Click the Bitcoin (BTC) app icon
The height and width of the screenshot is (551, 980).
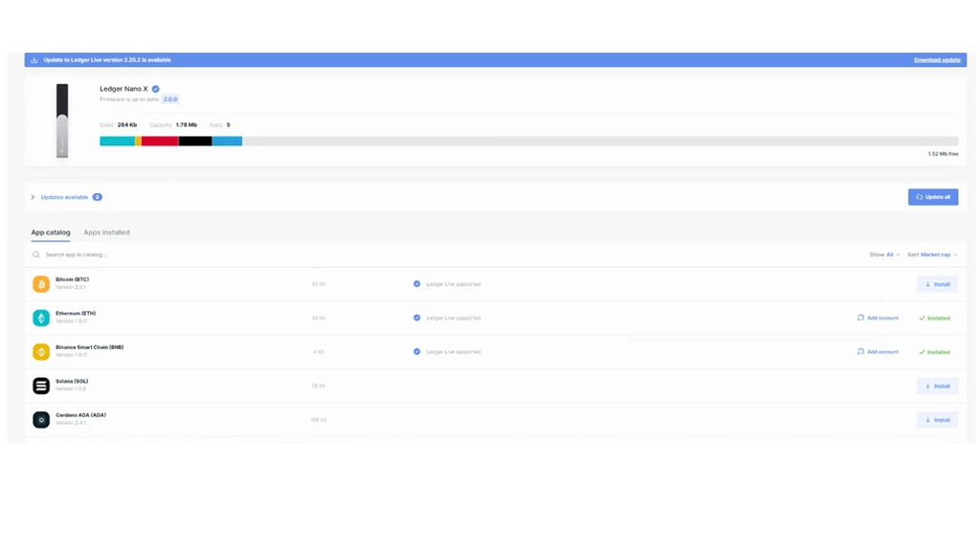tap(41, 284)
